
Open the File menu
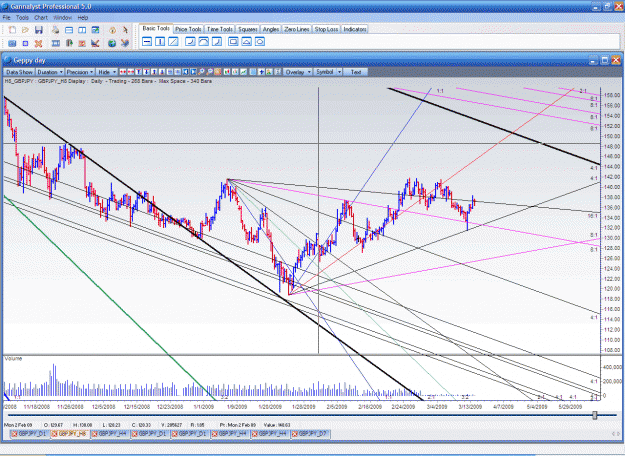point(6,18)
